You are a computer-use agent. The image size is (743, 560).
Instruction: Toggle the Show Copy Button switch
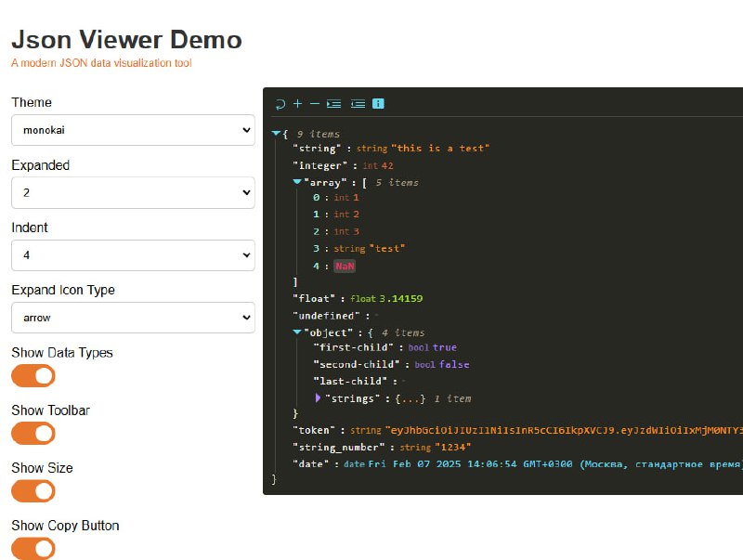pyautogui.click(x=33, y=549)
